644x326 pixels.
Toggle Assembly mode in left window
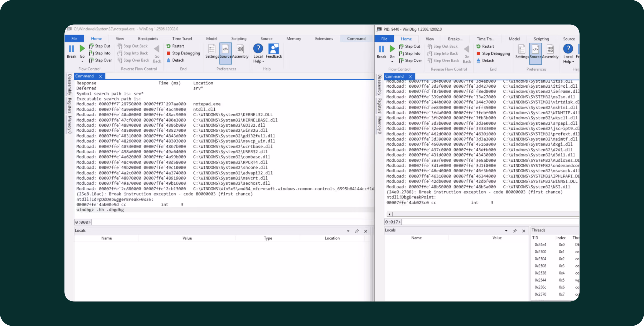pos(240,51)
